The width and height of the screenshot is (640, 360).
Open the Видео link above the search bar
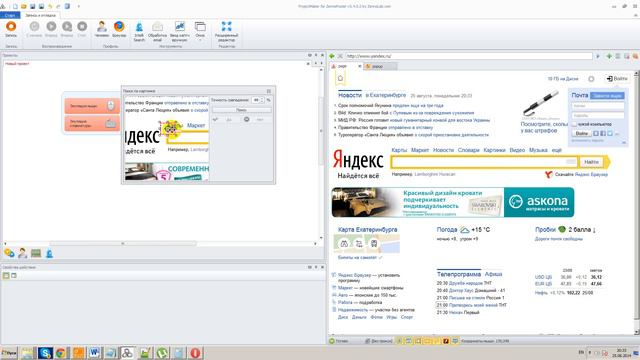tap(517, 150)
